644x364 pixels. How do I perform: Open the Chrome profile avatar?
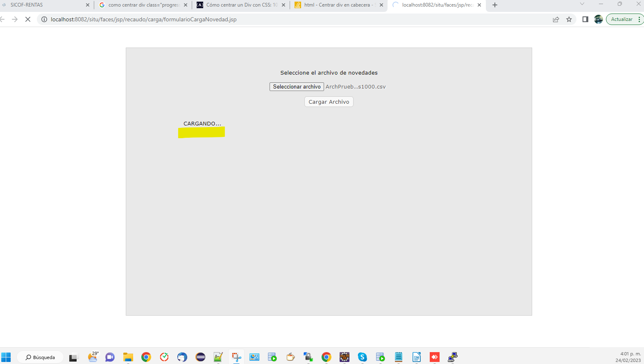[x=598, y=19]
